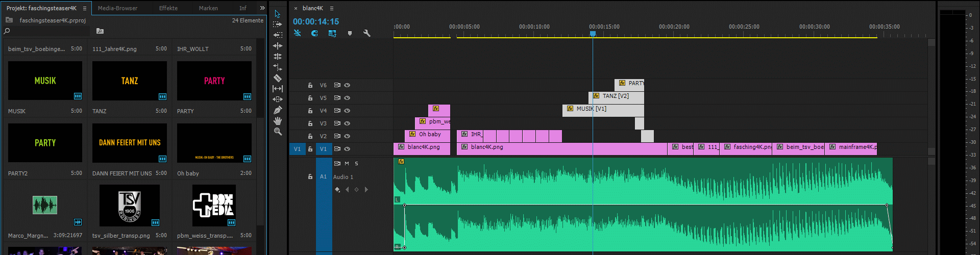Viewport: 980px width, 255px height.
Task: Select the Zoom magnifier tool
Action: tap(278, 132)
